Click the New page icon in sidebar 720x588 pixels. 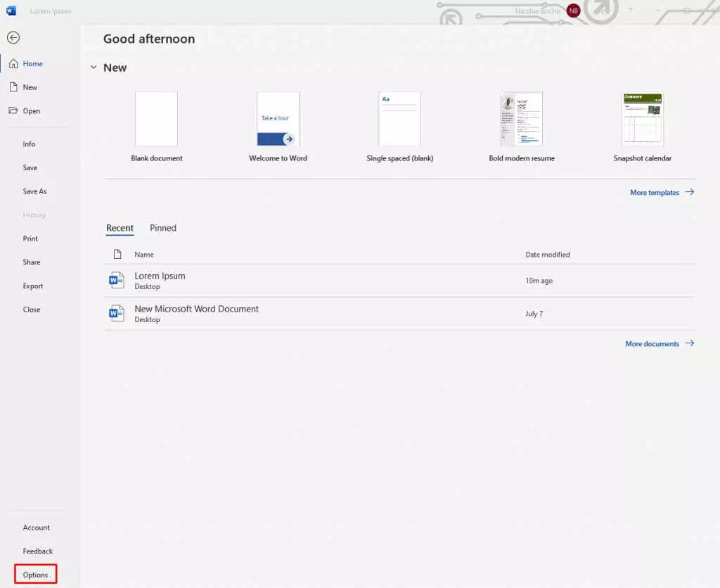tap(14, 87)
